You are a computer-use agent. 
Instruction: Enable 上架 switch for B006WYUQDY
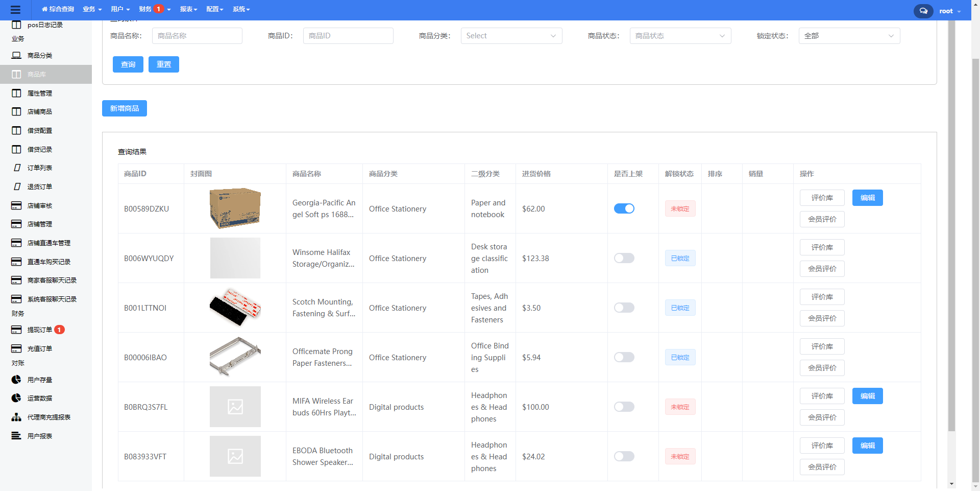[624, 258]
